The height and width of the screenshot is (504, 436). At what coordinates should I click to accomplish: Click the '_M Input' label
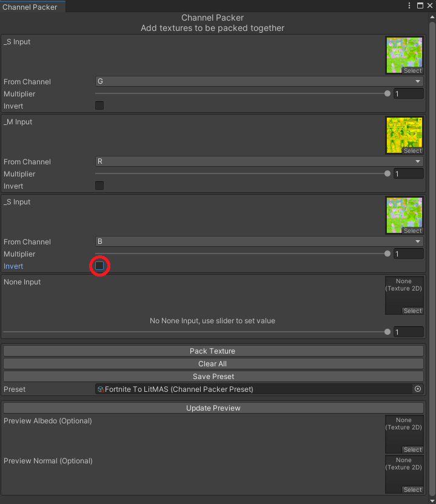coord(18,122)
